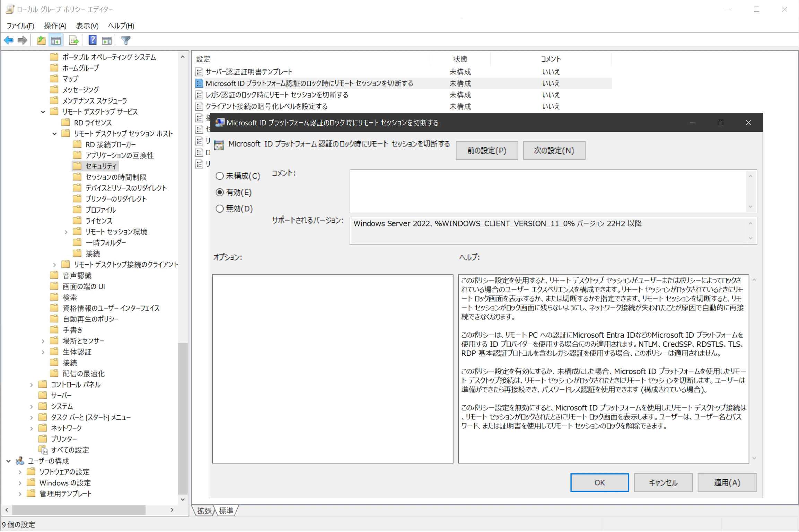Click the Forward arrow toolbar icon
The image size is (799, 532).
23,41
